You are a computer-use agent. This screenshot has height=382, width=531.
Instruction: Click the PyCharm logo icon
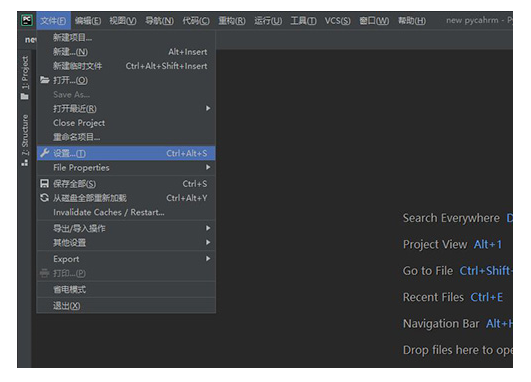click(x=27, y=20)
